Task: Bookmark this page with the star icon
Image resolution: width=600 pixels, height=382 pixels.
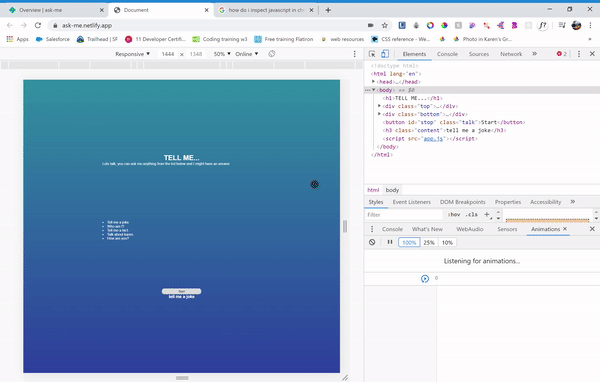Action: pyautogui.click(x=385, y=25)
